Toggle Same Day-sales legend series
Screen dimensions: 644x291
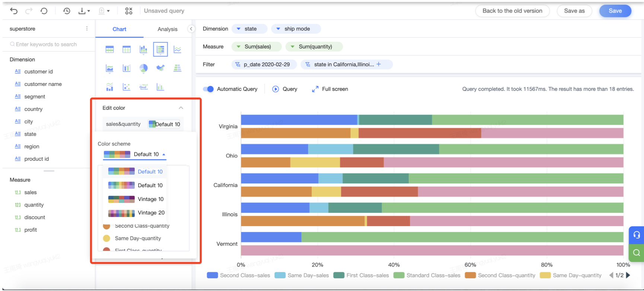click(x=302, y=275)
